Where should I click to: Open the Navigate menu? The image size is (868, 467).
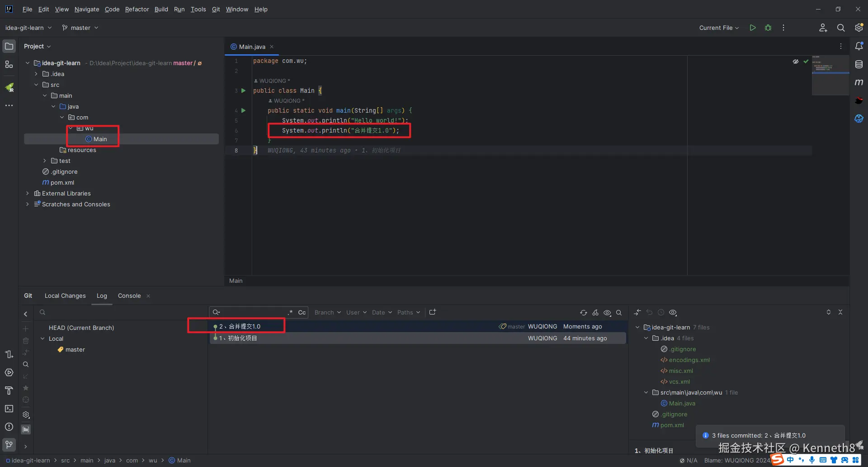point(87,9)
